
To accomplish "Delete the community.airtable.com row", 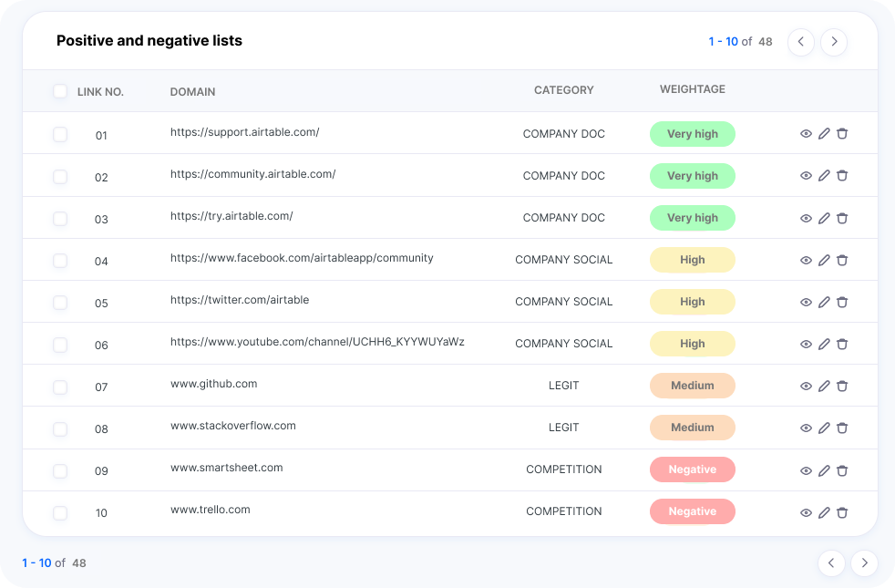I will coord(842,176).
